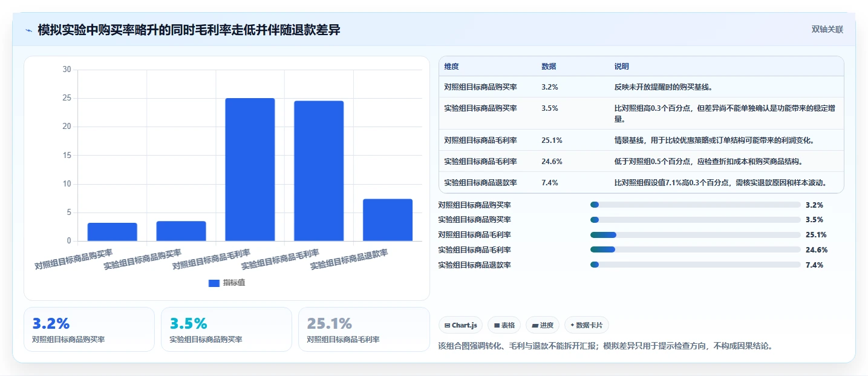Click description starting 情景基线
The height and width of the screenshot is (376, 868).
[x=714, y=140]
